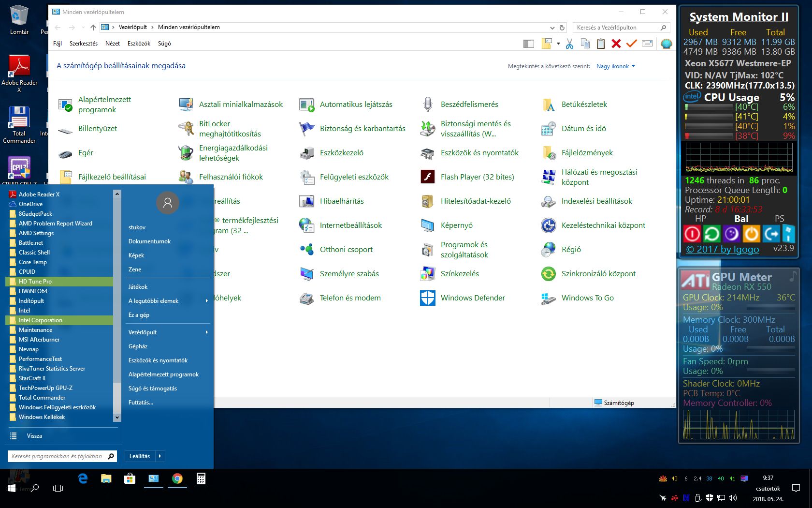The height and width of the screenshot is (508, 812).
Task: Expand the arrow next to Leállítás
Action: click(x=160, y=456)
